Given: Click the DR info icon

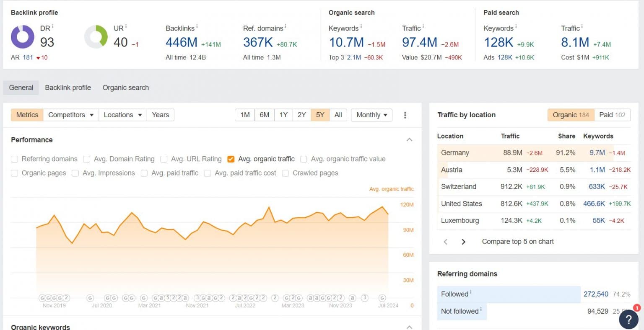Looking at the screenshot, I should point(53,25).
